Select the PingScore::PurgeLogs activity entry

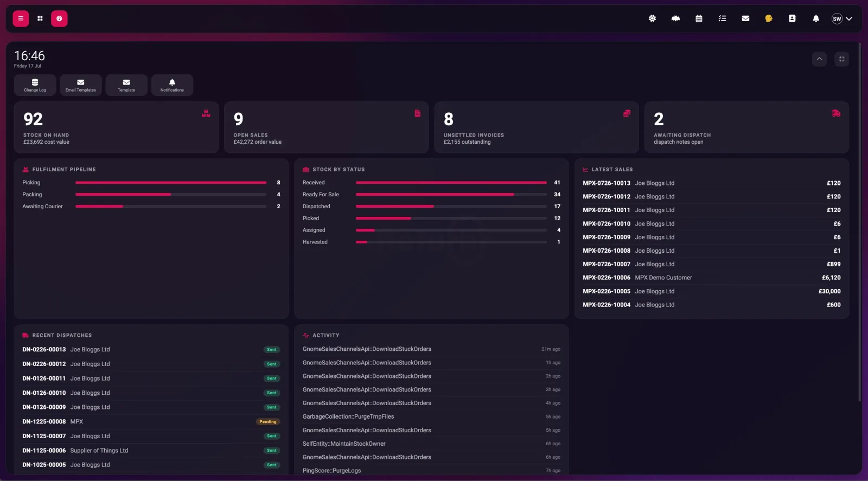click(431, 471)
